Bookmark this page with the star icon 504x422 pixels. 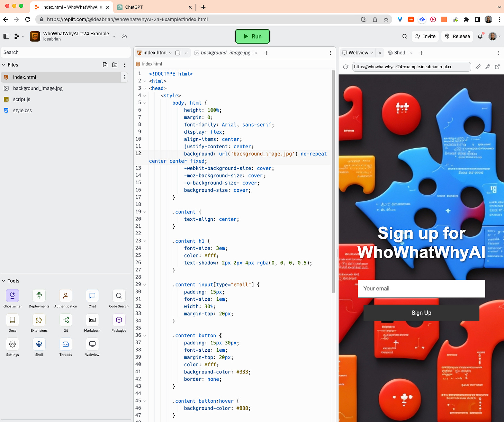click(x=386, y=19)
